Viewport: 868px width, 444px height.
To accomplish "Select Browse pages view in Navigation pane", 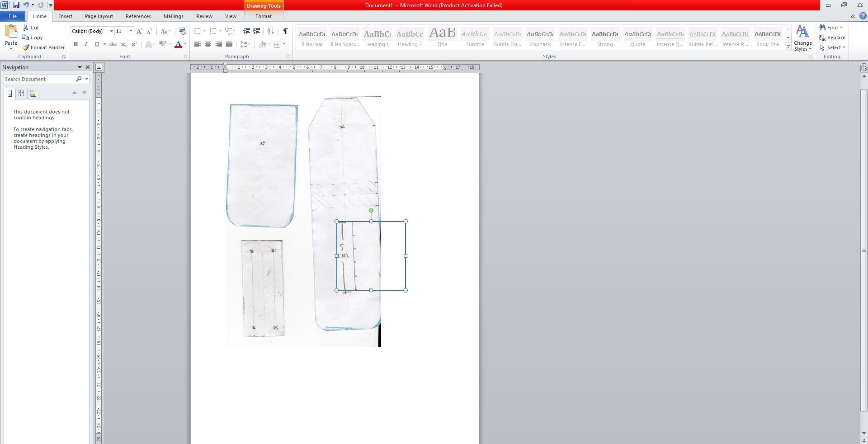I will tap(21, 93).
